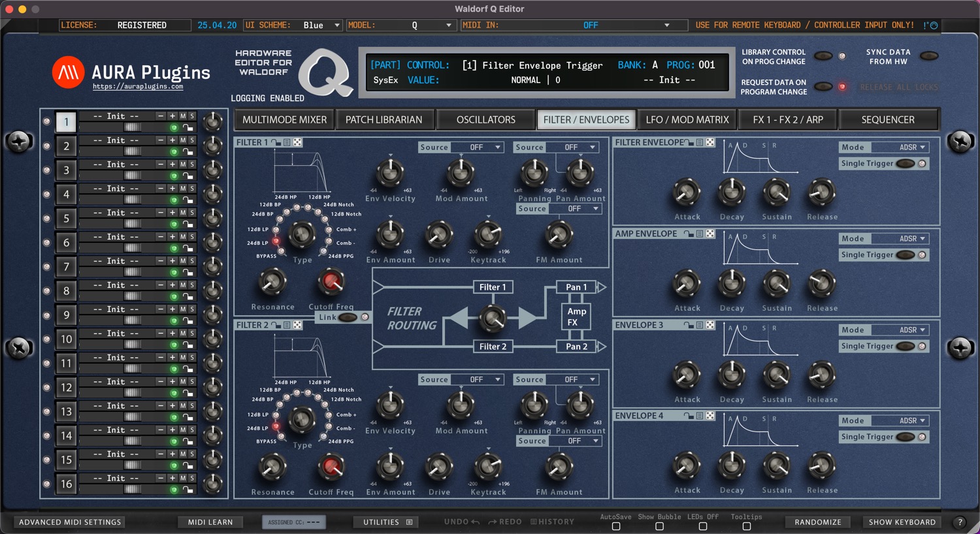Enable the AutoSave checkbox

tap(616, 526)
